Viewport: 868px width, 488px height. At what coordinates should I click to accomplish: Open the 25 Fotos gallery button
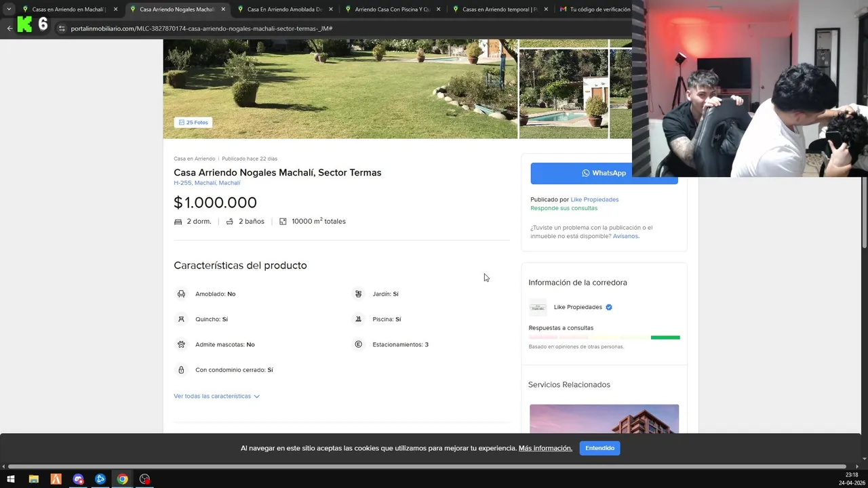coord(193,123)
